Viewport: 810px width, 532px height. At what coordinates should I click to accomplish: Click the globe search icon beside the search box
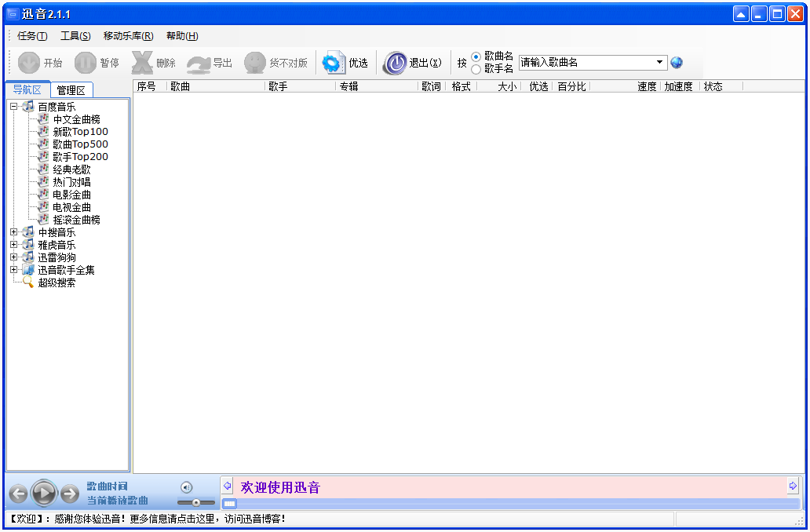coord(677,63)
